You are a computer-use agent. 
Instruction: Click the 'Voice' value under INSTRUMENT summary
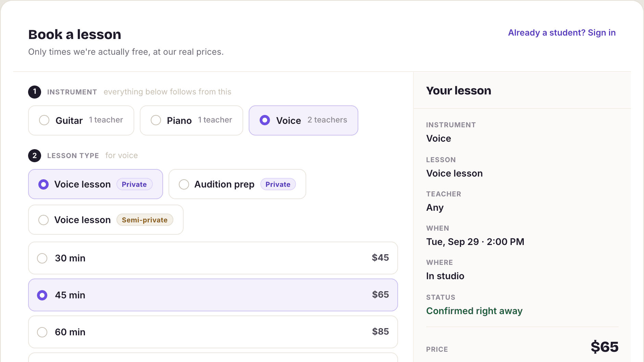[439, 139]
